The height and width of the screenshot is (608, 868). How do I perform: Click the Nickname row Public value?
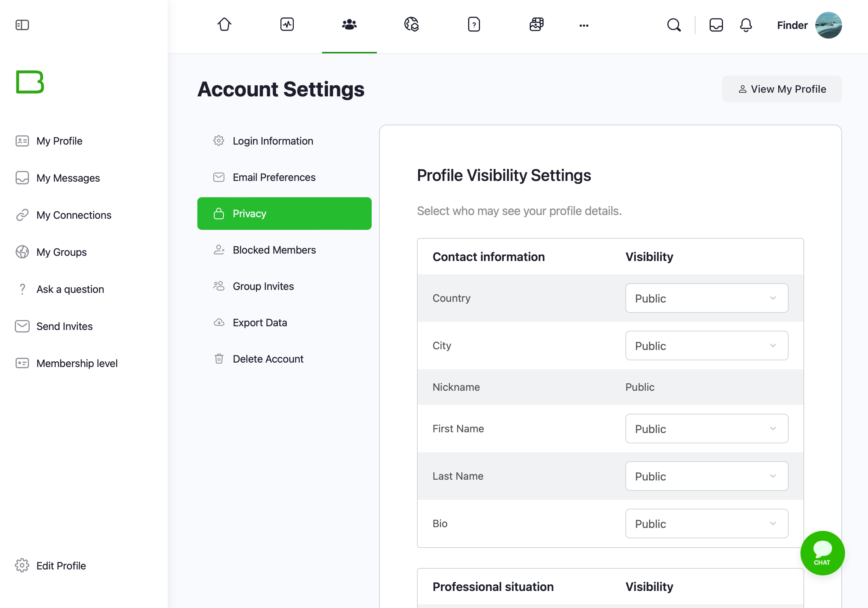640,387
